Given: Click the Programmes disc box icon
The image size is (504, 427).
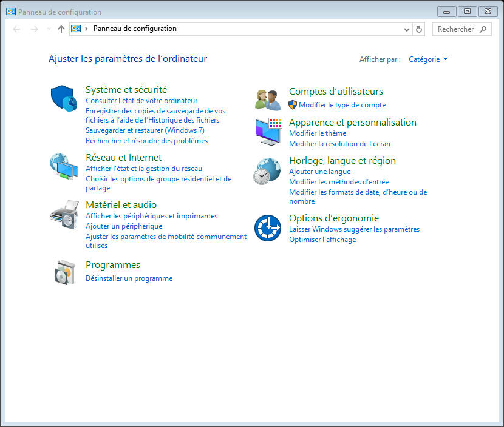Looking at the screenshot, I should 64,272.
